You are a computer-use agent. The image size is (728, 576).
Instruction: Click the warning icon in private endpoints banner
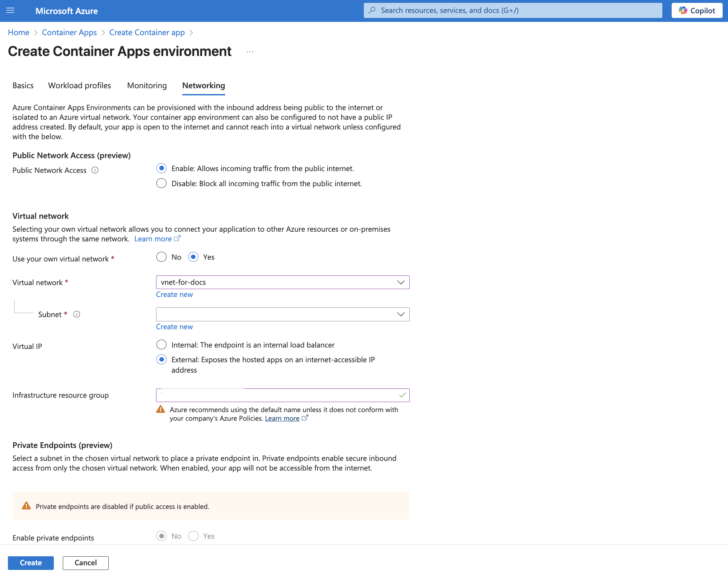[x=26, y=505]
